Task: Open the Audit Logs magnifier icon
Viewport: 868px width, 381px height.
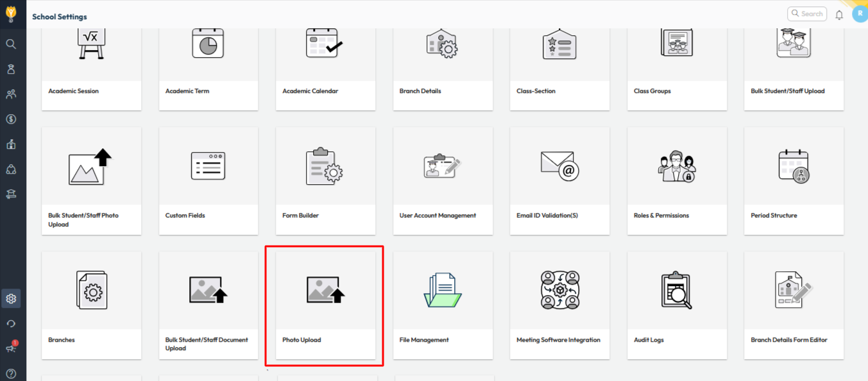Action: point(676,290)
